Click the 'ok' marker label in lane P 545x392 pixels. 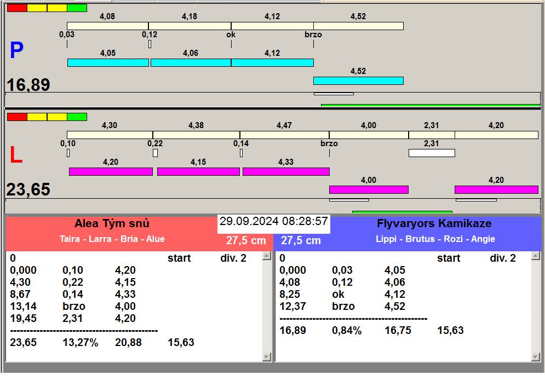[231, 34]
